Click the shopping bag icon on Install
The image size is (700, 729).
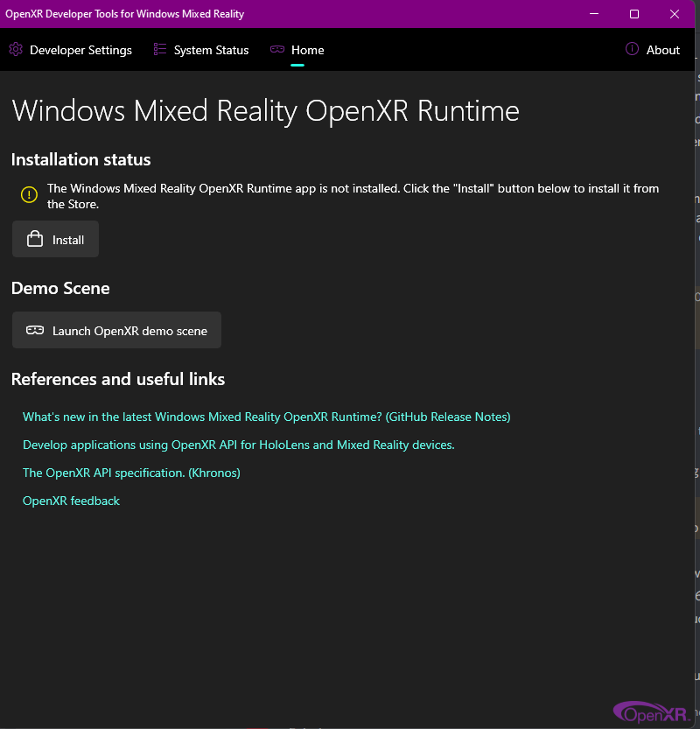pos(35,239)
